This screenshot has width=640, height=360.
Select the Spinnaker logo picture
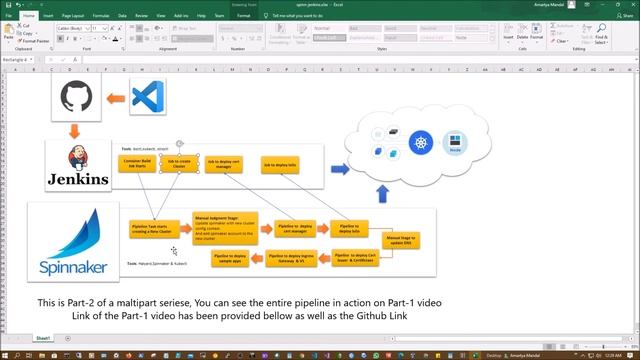pos(73,242)
